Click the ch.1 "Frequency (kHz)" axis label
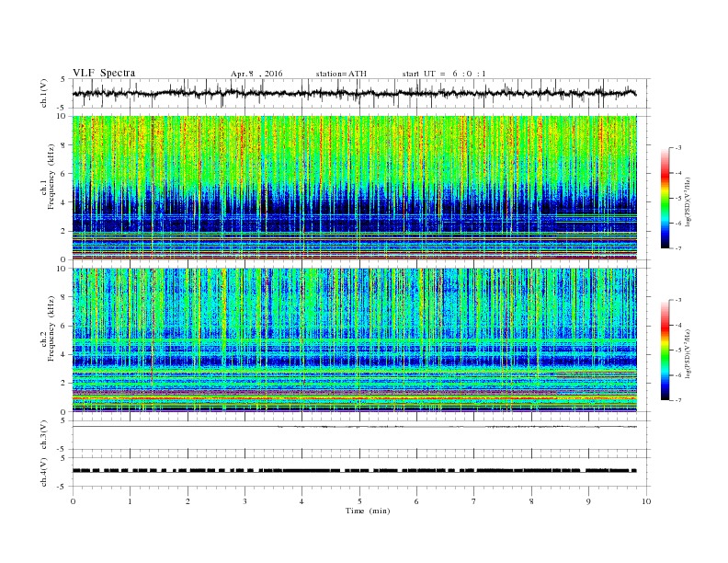The image size is (728, 563). (x=51, y=177)
